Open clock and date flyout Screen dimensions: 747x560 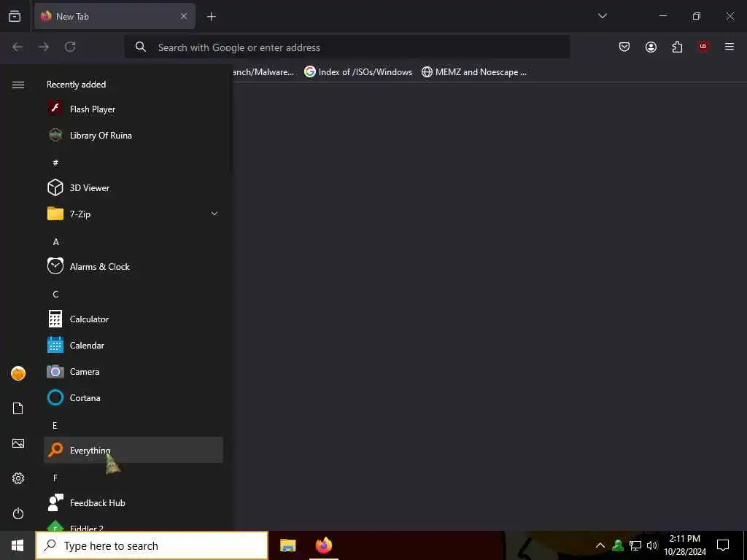(x=685, y=545)
